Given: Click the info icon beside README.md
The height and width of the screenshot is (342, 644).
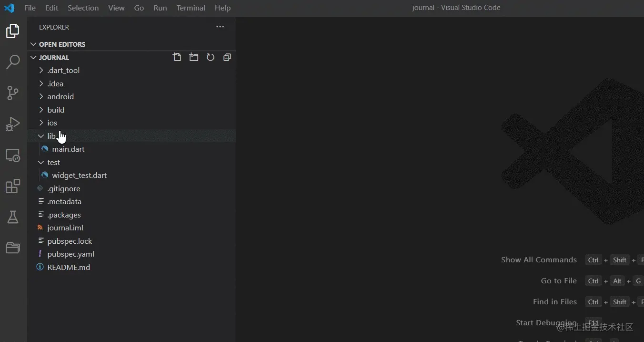Looking at the screenshot, I should coord(40,267).
